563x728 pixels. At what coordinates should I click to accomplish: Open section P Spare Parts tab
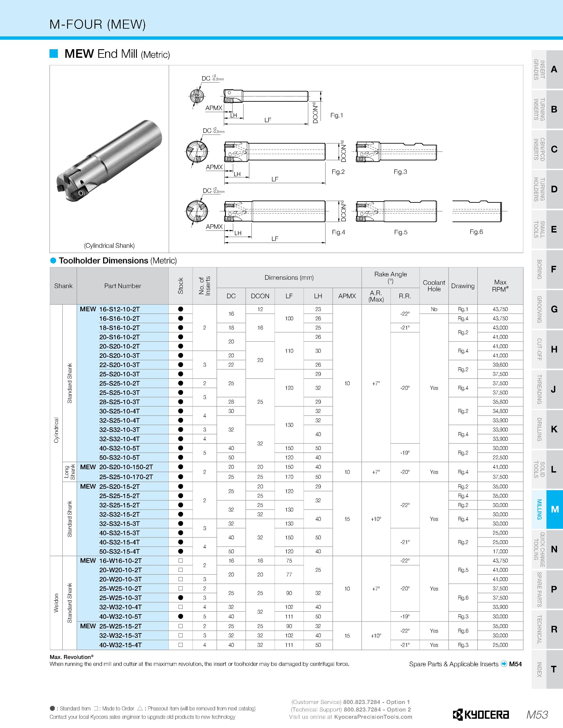(x=547, y=589)
